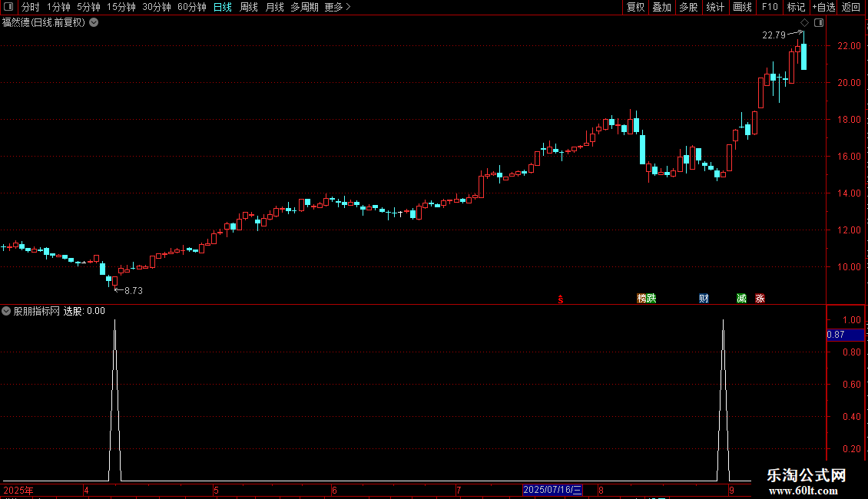Image resolution: width=868 pixels, height=499 pixels.
Task: Toggle the right sidebar panel icon
Action: click(x=819, y=23)
